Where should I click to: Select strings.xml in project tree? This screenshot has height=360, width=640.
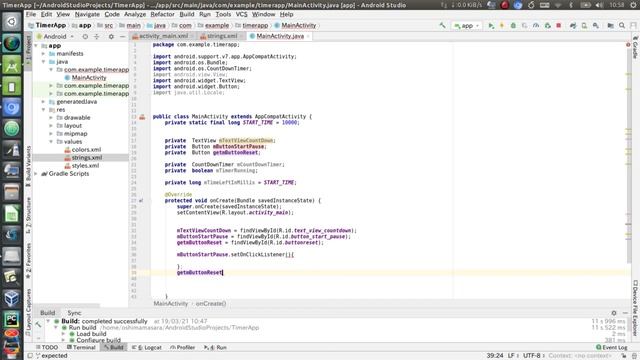pos(83,158)
